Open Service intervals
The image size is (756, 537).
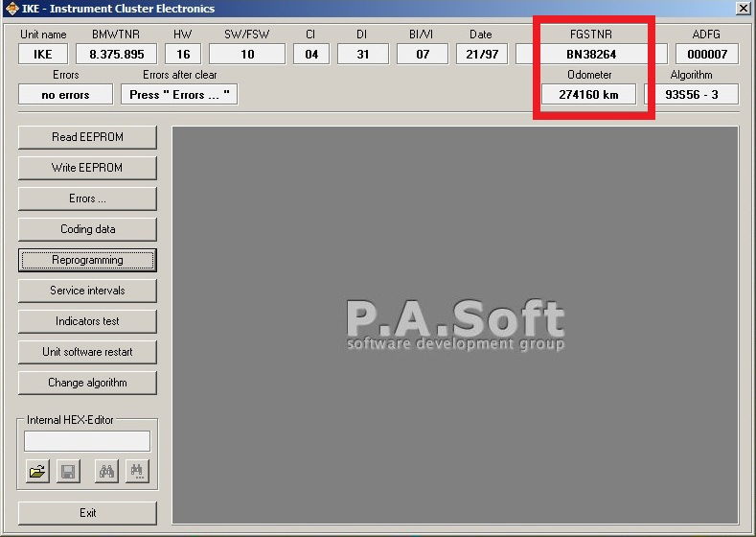tap(87, 291)
